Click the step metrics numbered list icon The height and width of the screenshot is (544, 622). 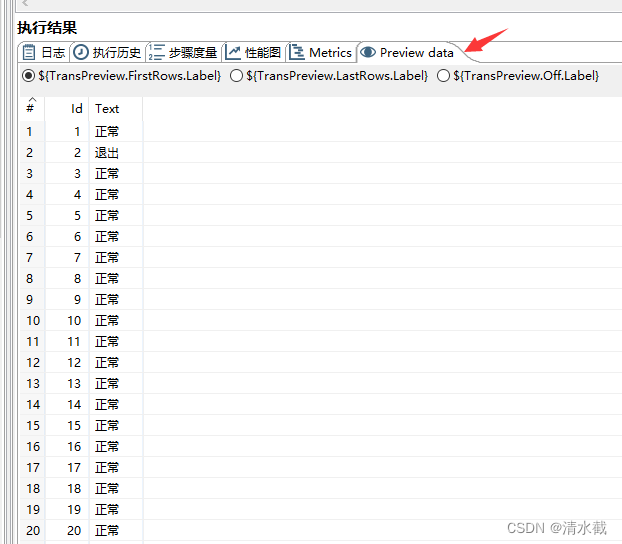[156, 52]
